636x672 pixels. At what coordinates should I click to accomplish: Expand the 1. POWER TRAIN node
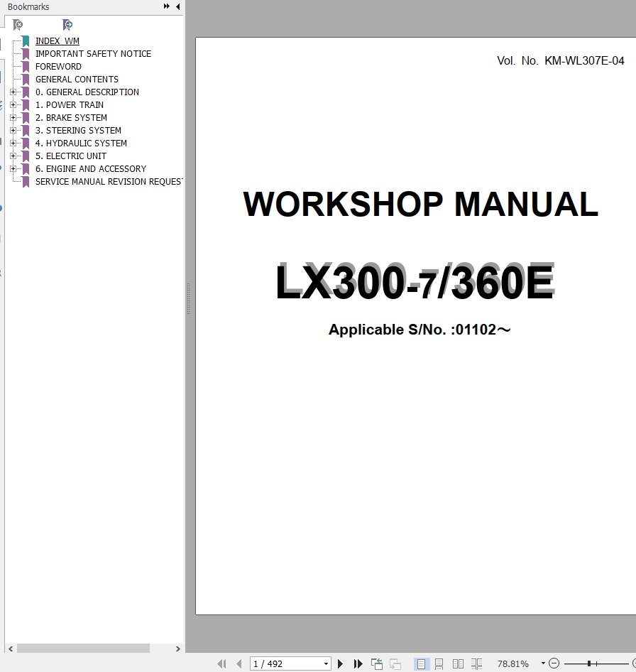[13, 105]
